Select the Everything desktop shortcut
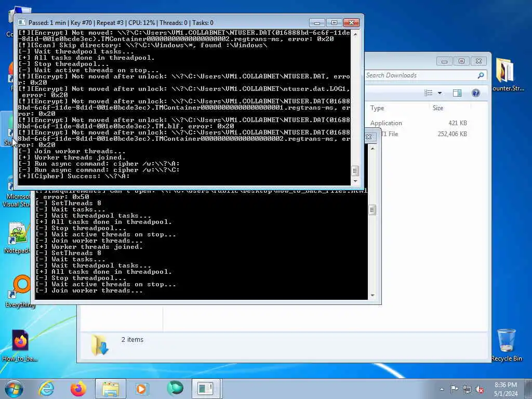Screen dimensions: 532x399 20,291
